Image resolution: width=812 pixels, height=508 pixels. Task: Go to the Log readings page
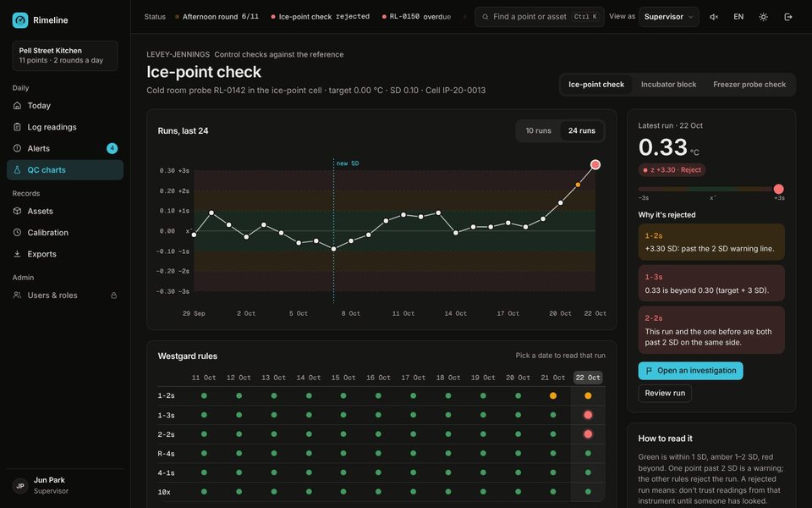click(65, 127)
